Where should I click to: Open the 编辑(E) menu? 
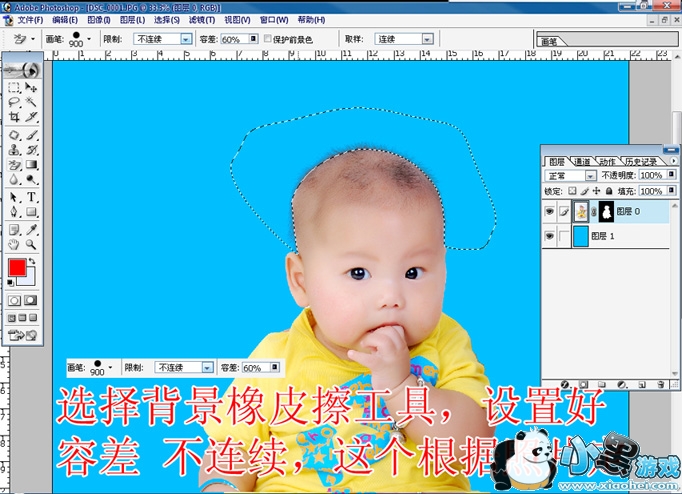[x=65, y=20]
